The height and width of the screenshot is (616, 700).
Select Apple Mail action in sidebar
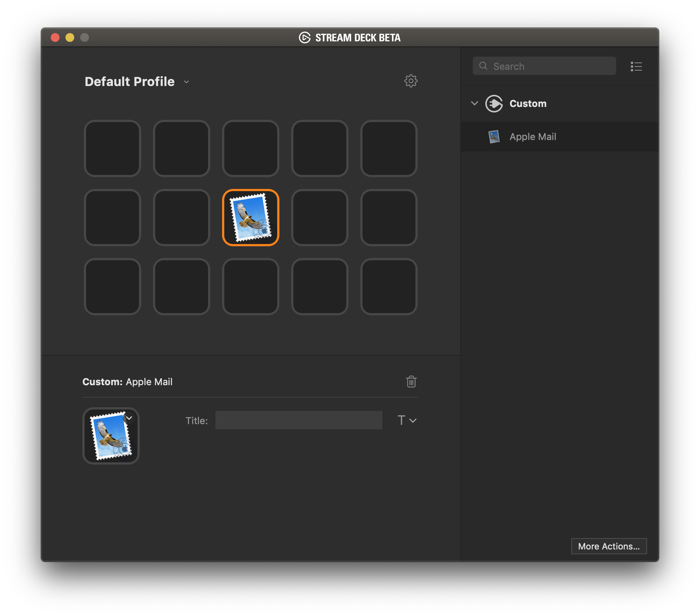[x=533, y=137]
